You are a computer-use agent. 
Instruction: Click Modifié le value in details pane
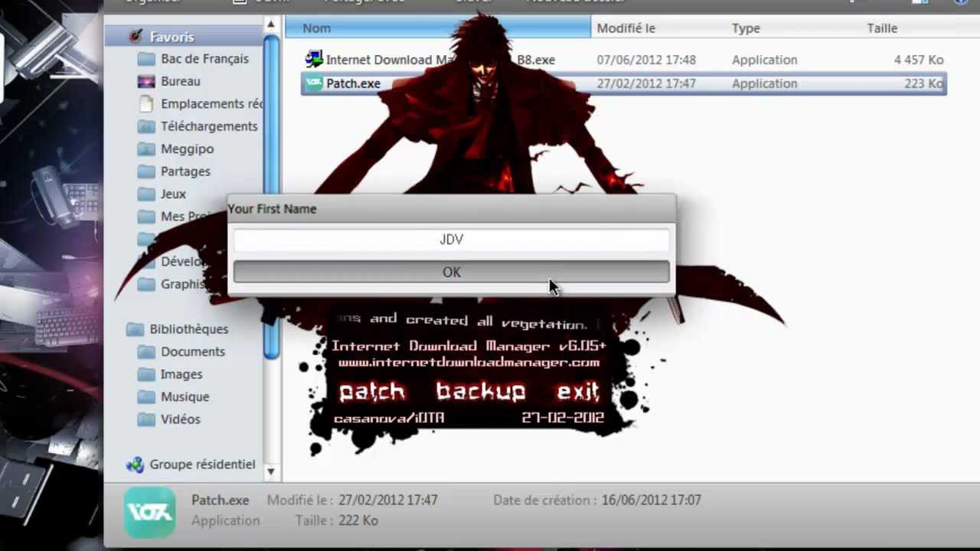tap(387, 500)
